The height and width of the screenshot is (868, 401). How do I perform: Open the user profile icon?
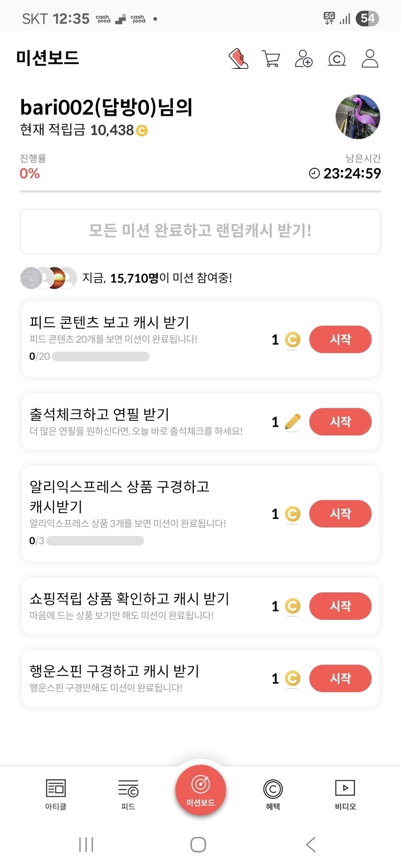(370, 59)
